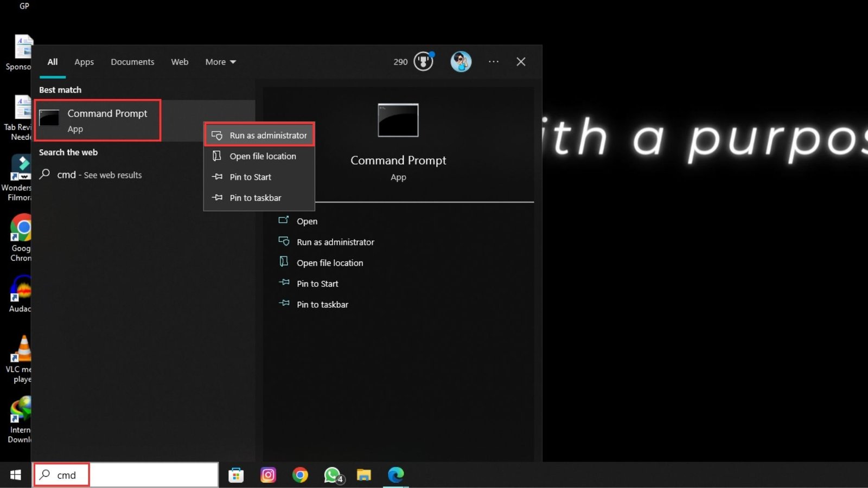This screenshot has width=868, height=488.
Task: Open WhatsApp from the taskbar
Action: pyautogui.click(x=333, y=475)
